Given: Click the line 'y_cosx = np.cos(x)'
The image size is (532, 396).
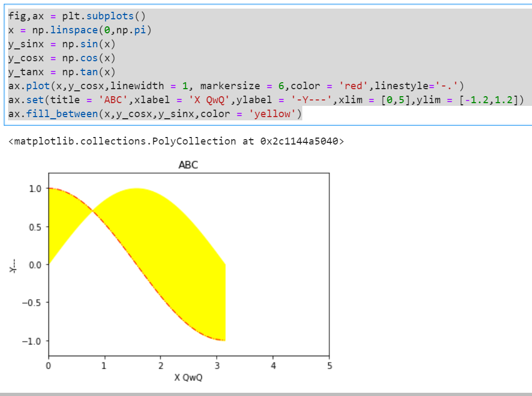Looking at the screenshot, I should 62,58.
